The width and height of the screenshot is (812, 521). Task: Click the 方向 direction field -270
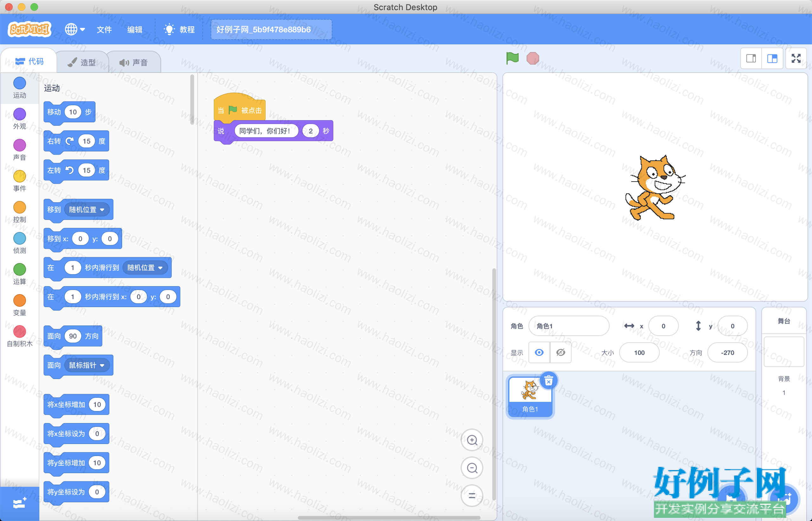point(727,352)
